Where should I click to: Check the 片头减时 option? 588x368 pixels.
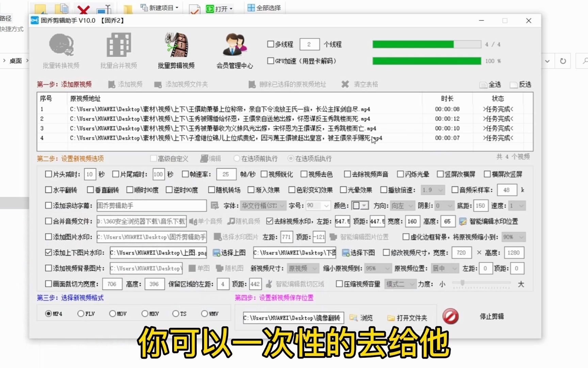(x=48, y=174)
